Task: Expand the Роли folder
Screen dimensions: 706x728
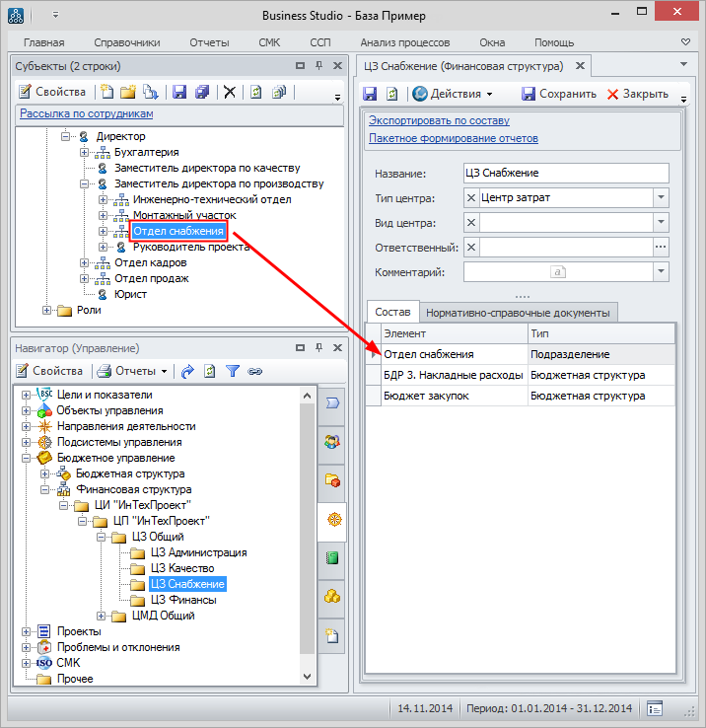Action: tap(46, 310)
